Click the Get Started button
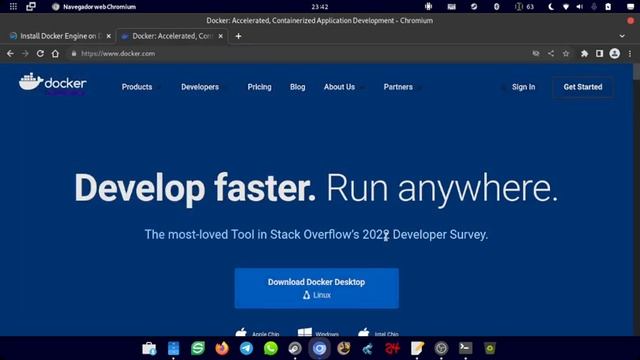The width and height of the screenshot is (640, 360). [x=583, y=87]
